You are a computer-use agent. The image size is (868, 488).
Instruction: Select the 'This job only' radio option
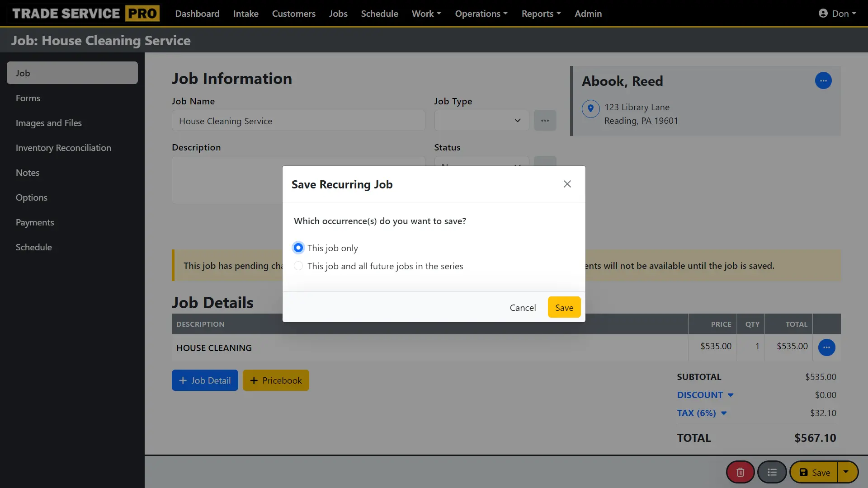point(298,248)
